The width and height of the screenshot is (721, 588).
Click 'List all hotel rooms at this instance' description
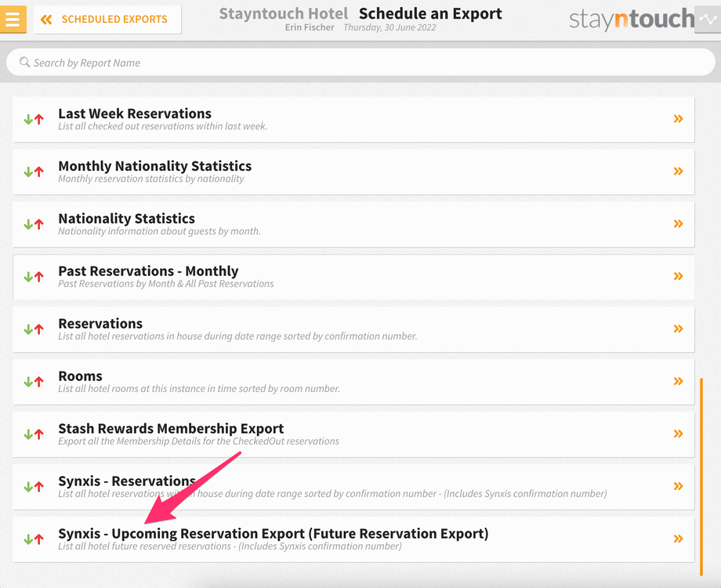[199, 388]
